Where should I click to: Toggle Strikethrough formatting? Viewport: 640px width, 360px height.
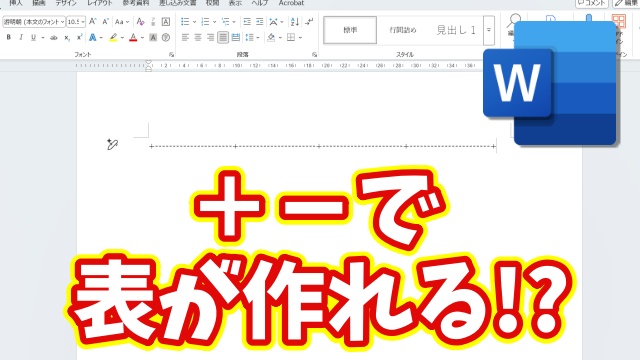[x=53, y=38]
